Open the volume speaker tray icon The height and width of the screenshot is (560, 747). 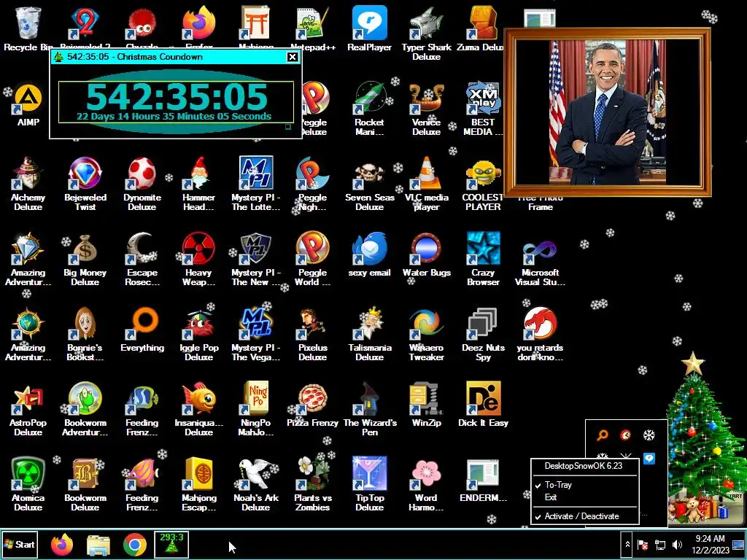pos(678,544)
